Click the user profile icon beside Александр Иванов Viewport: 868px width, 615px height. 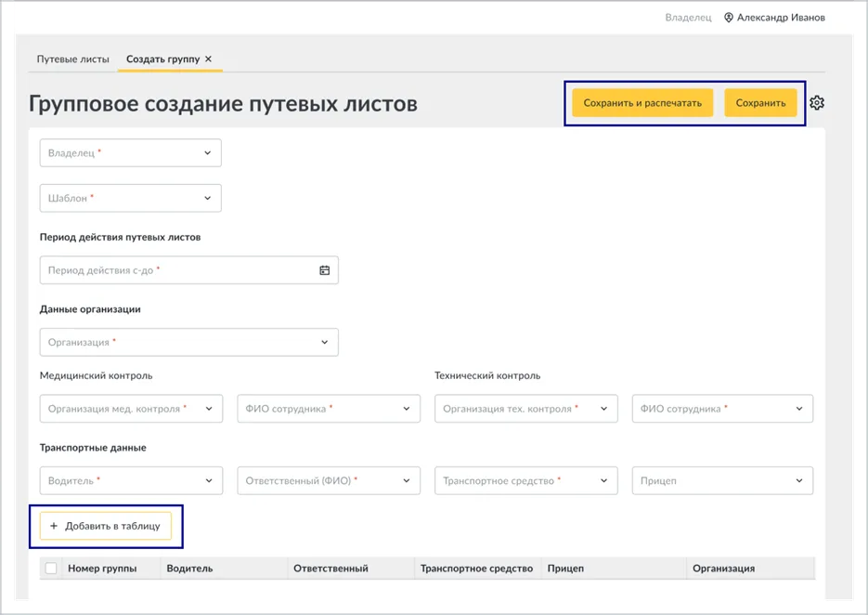[729, 18]
